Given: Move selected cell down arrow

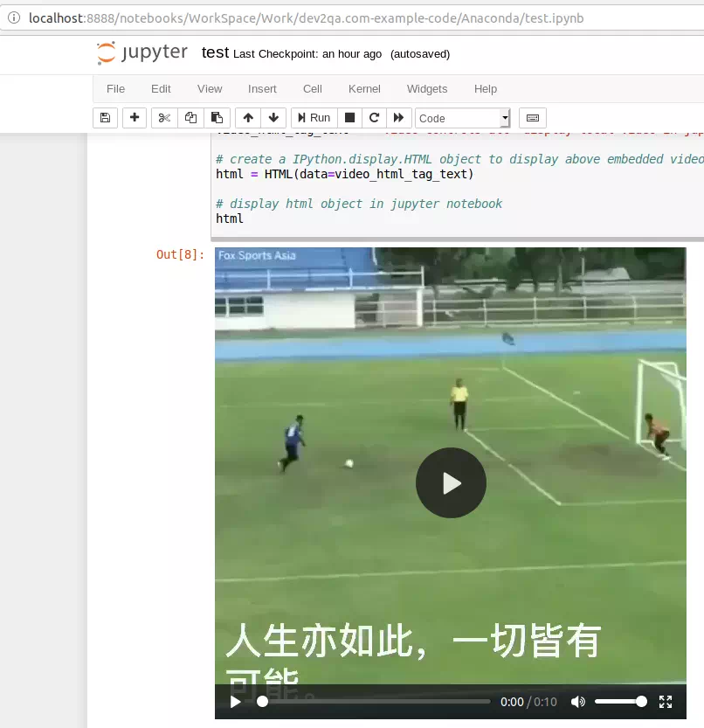Looking at the screenshot, I should 273,118.
